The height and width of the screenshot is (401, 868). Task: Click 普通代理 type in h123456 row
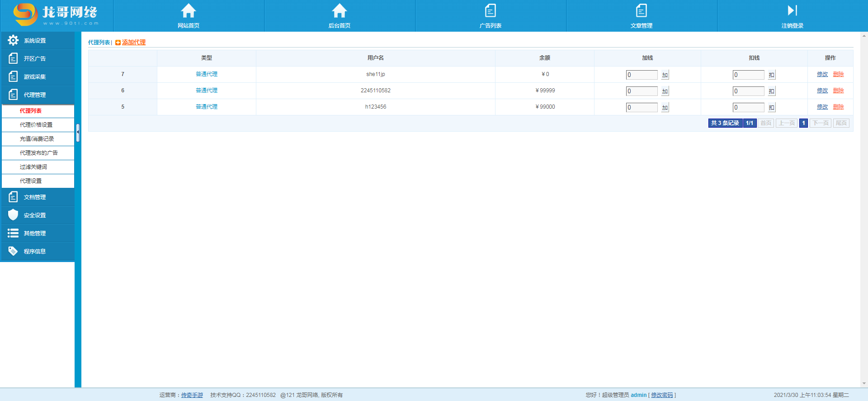tap(207, 107)
